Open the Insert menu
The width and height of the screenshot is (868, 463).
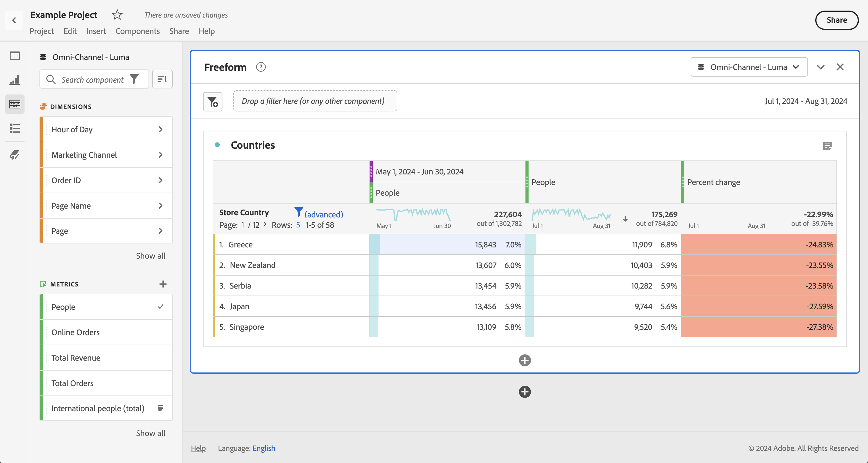point(96,31)
